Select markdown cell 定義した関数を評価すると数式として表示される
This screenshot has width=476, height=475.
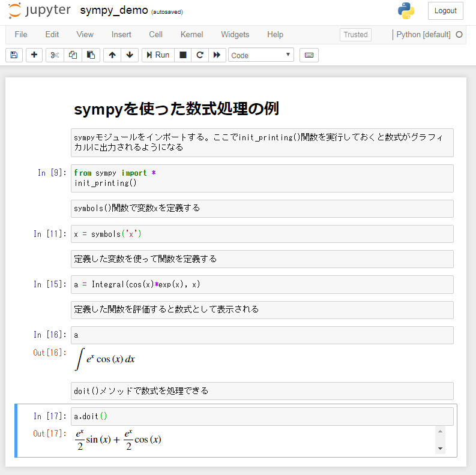point(262,310)
